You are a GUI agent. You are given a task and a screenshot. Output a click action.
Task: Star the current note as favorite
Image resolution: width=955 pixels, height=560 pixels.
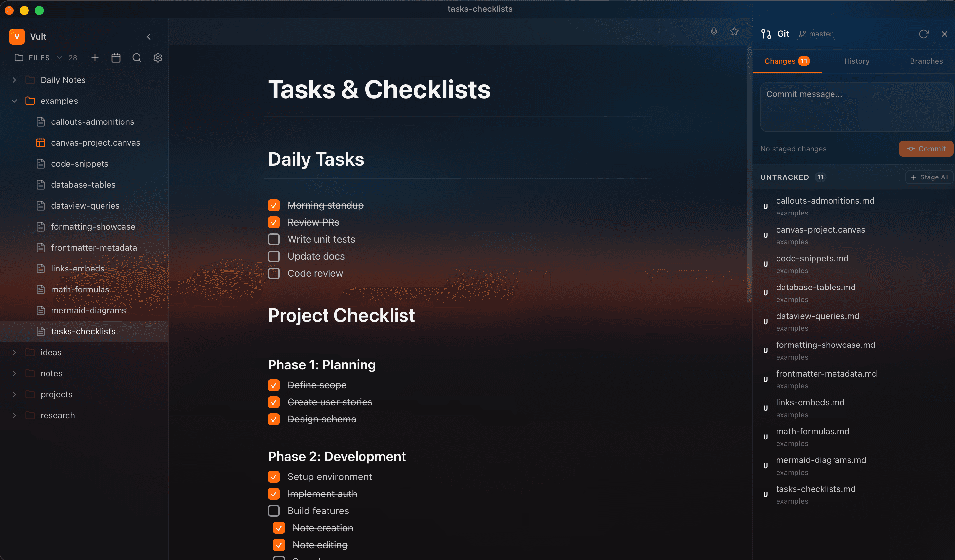[x=734, y=31]
